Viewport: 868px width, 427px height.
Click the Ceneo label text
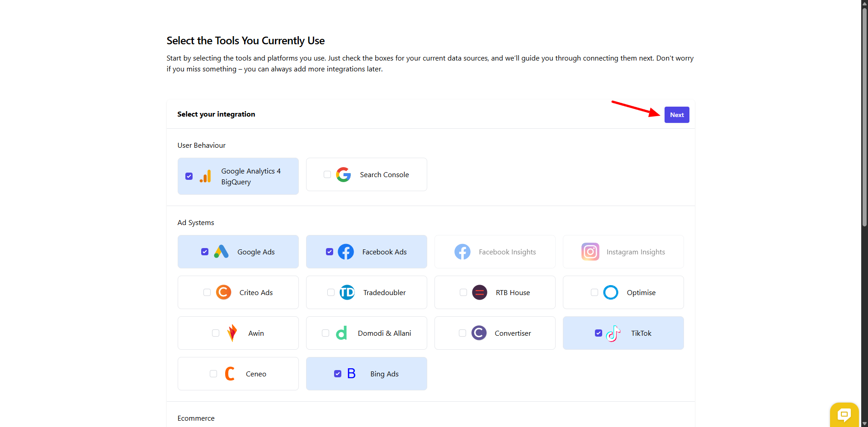click(x=256, y=374)
